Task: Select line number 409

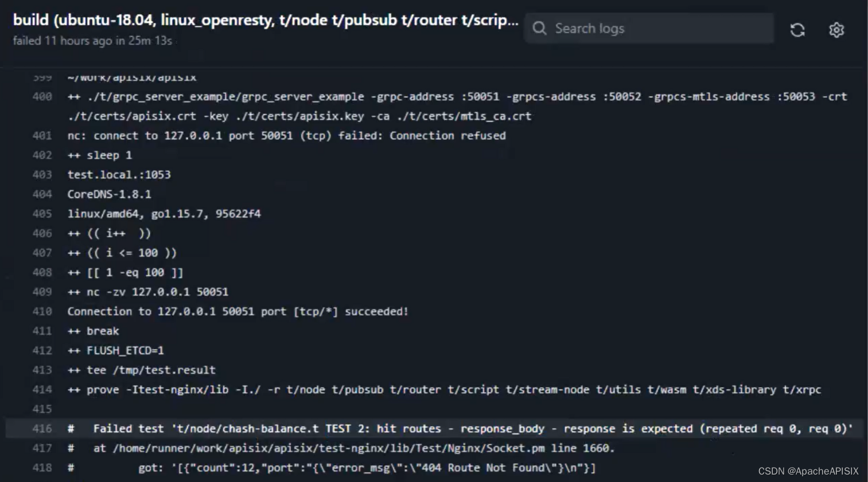Action: [42, 292]
